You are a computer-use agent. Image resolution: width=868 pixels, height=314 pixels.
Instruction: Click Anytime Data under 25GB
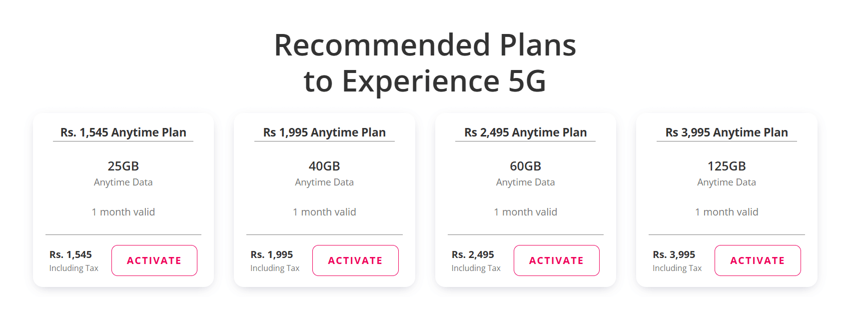pos(123,182)
